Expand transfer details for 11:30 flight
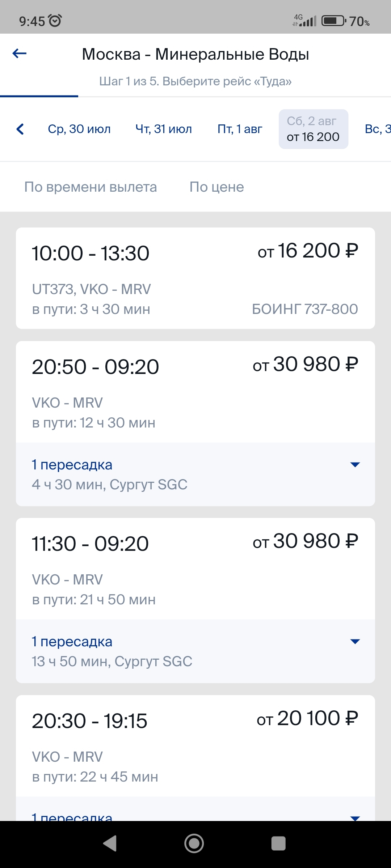Viewport: 391px width, 868px height. pyautogui.click(x=355, y=642)
